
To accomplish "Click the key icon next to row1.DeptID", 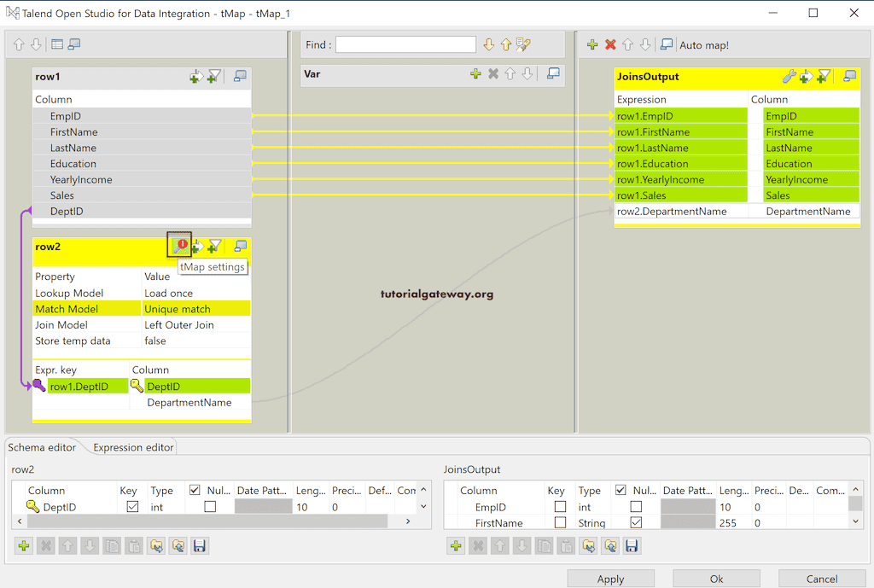I will tap(39, 386).
